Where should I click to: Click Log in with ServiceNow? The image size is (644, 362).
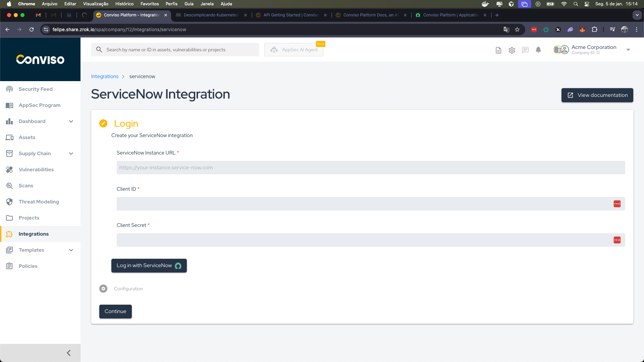149,265
